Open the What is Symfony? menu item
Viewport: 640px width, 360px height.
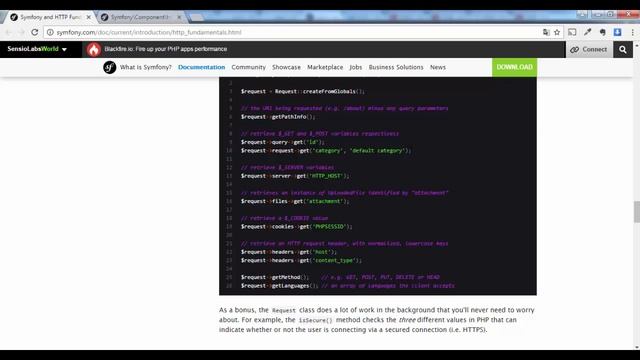[x=146, y=67]
